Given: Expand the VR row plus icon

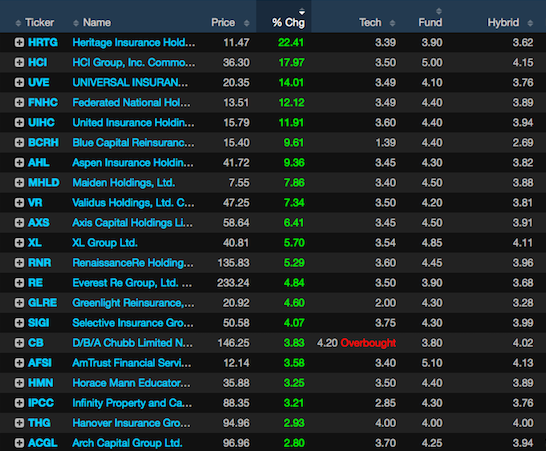Looking at the screenshot, I should [x=19, y=203].
